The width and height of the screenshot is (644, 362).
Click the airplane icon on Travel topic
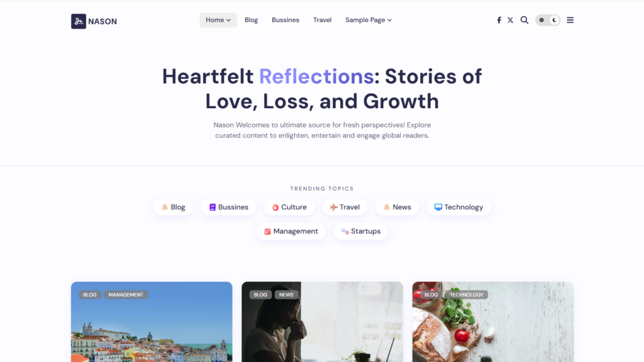333,207
